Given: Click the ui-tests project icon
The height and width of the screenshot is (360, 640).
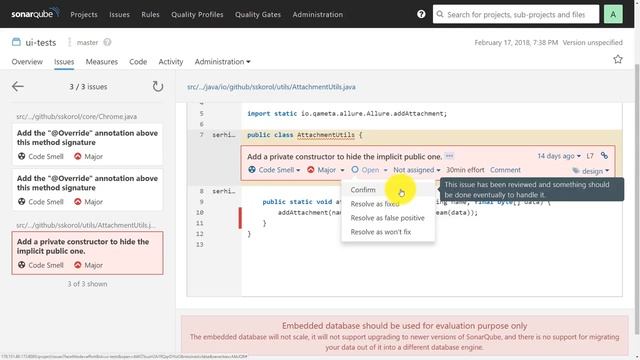Looking at the screenshot, I should click(16, 42).
